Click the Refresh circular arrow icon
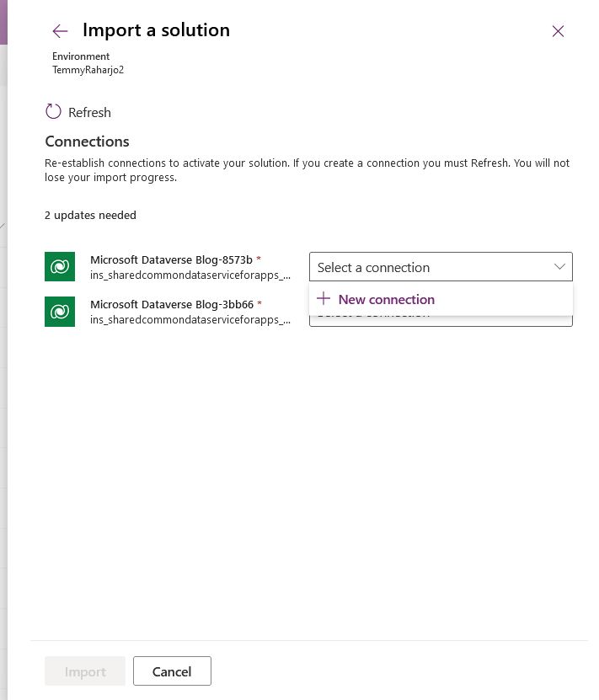Viewport: 599px width, 700px height. pos(53,111)
